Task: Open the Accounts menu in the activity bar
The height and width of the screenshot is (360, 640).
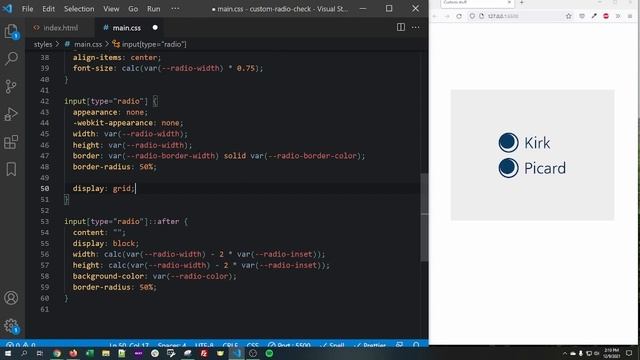Action: [x=11, y=298]
